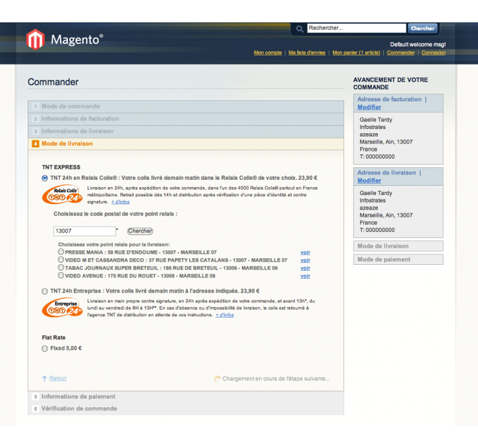Focus the Rechercher search field
Image resolution: width=478 pixels, height=448 pixels.
pyautogui.click(x=357, y=28)
